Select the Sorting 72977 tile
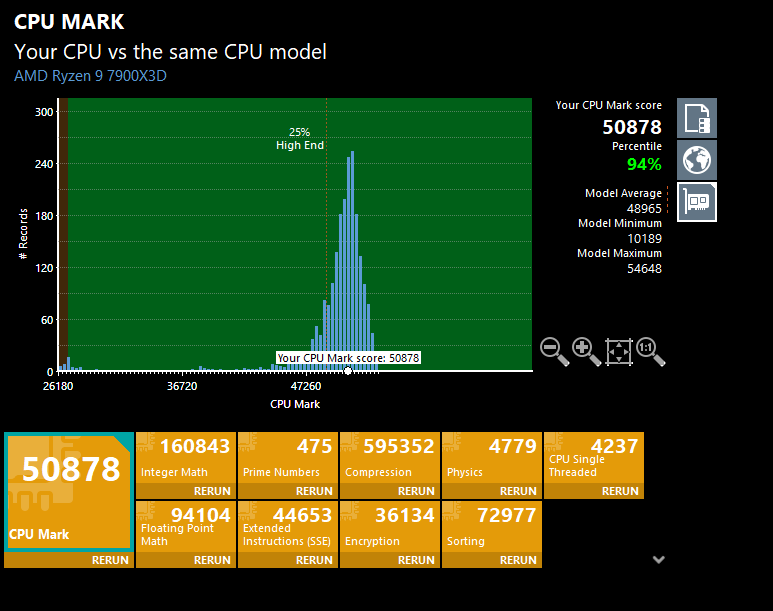Image resolution: width=773 pixels, height=611 pixels. pos(492,527)
